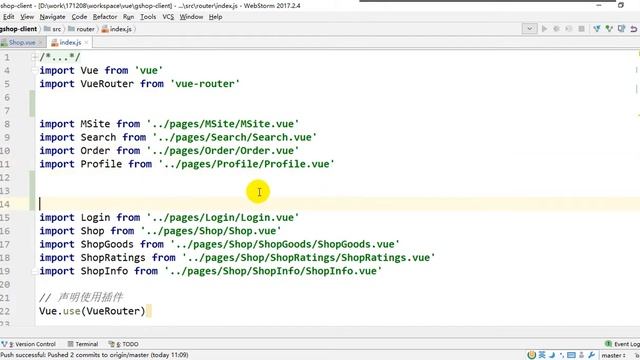Restore the WebStorm window size
Viewport: 640px width, 360px height.
621,5
